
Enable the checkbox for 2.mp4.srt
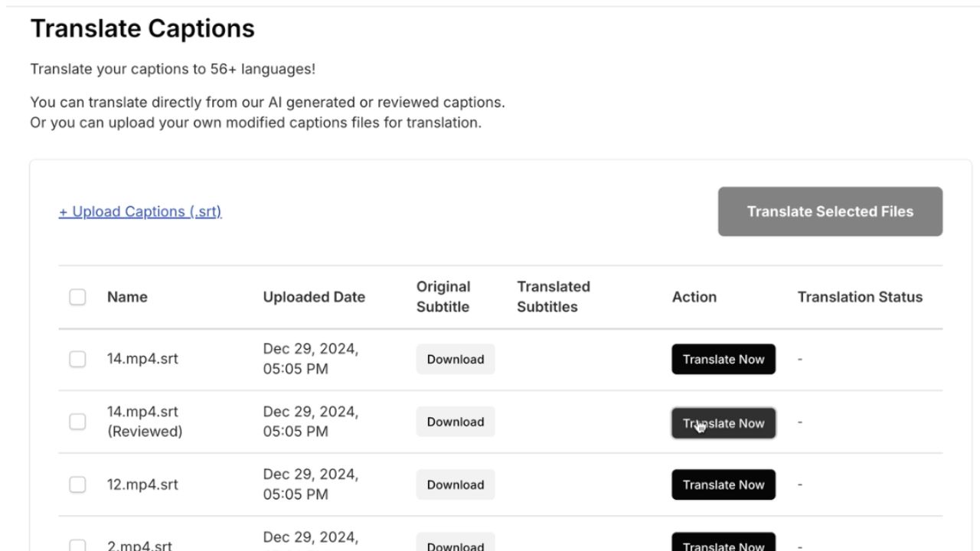pyautogui.click(x=77, y=545)
